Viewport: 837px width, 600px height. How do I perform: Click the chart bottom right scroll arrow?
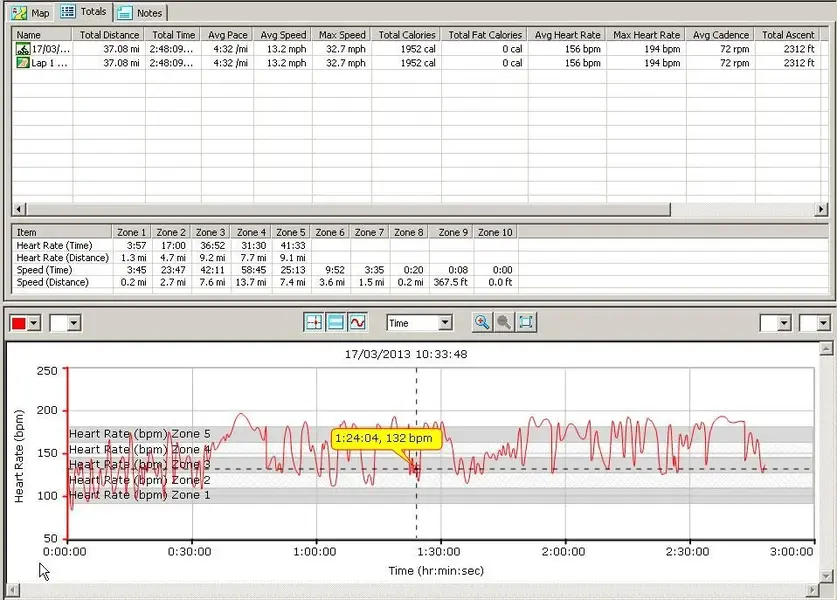click(x=812, y=590)
